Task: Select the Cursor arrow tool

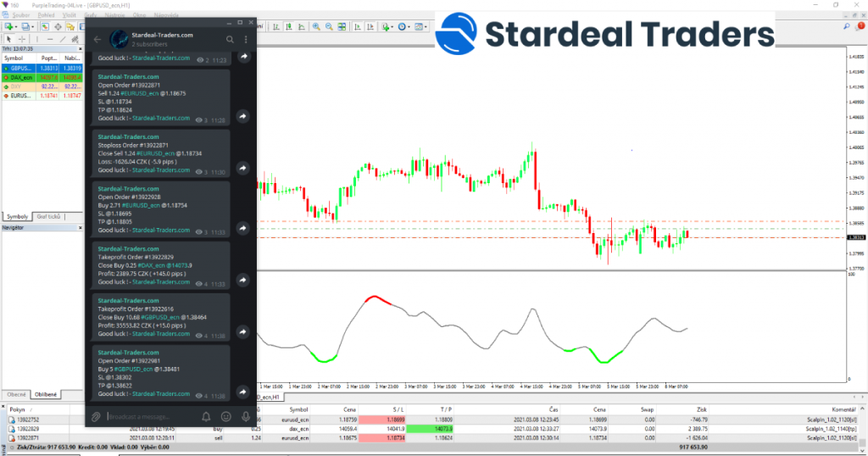Action: [x=8, y=39]
